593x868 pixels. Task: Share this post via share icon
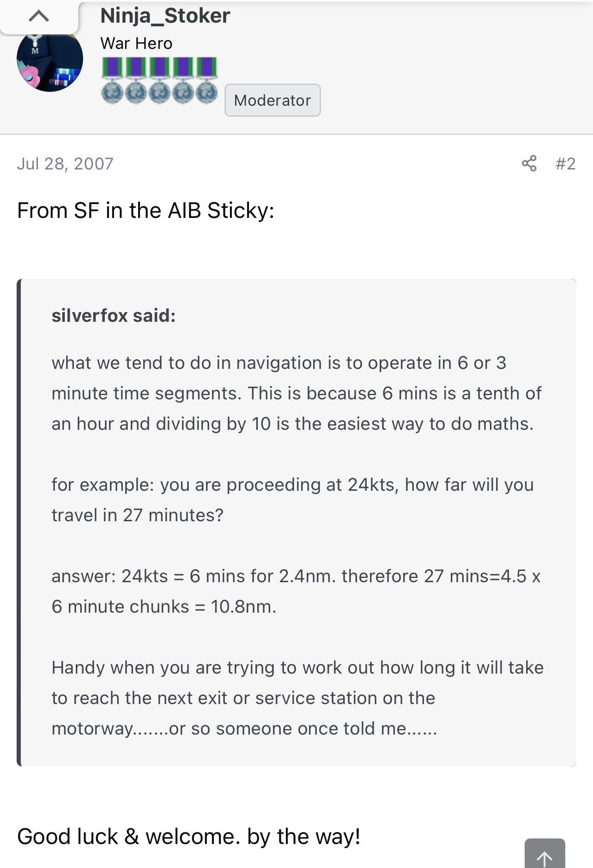[x=529, y=163]
